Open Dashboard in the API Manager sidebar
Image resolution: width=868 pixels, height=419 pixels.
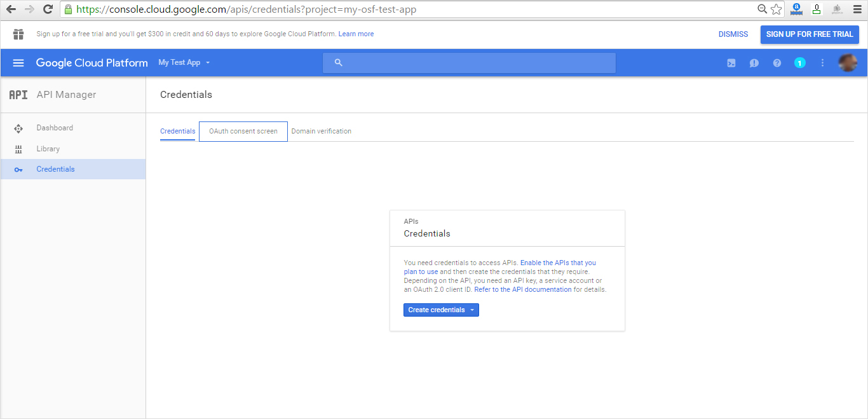click(x=73, y=128)
